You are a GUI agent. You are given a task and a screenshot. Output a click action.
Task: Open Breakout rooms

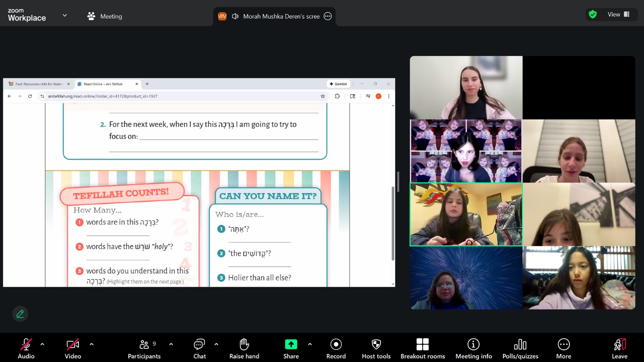point(422,348)
